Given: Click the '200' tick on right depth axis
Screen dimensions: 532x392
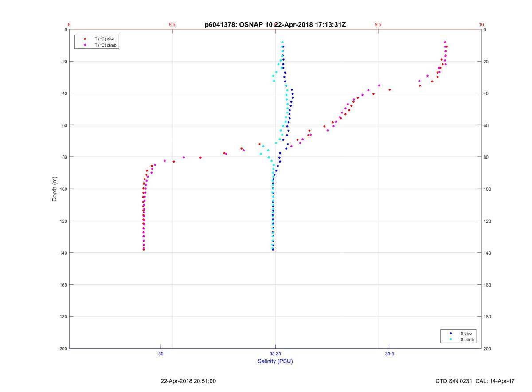Looking at the screenshot, I should pyautogui.click(x=488, y=349).
